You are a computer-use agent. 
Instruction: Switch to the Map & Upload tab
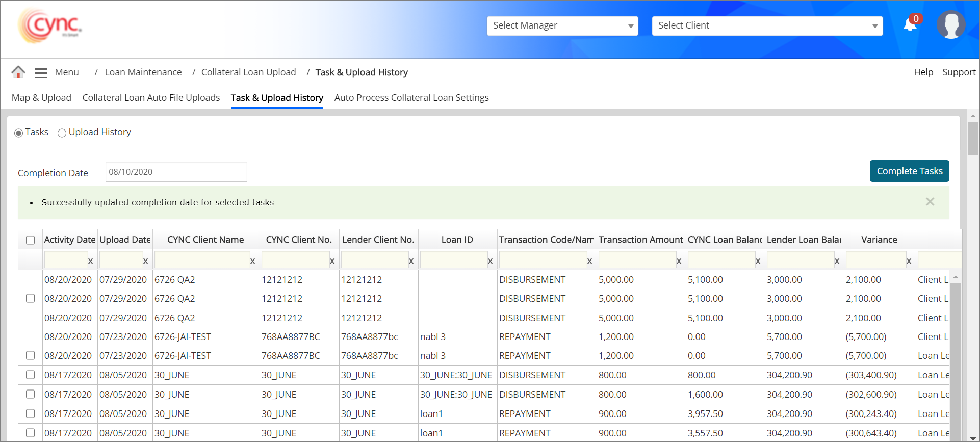pyautogui.click(x=41, y=98)
